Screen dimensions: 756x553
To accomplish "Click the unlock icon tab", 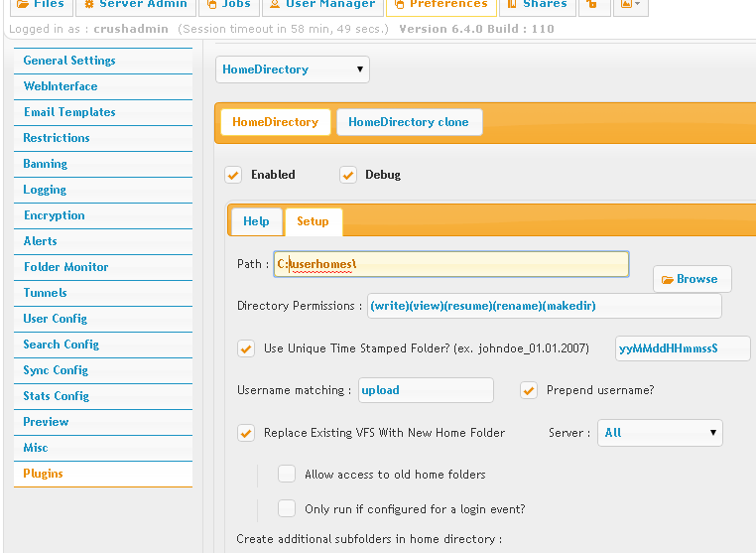I will coord(594,6).
